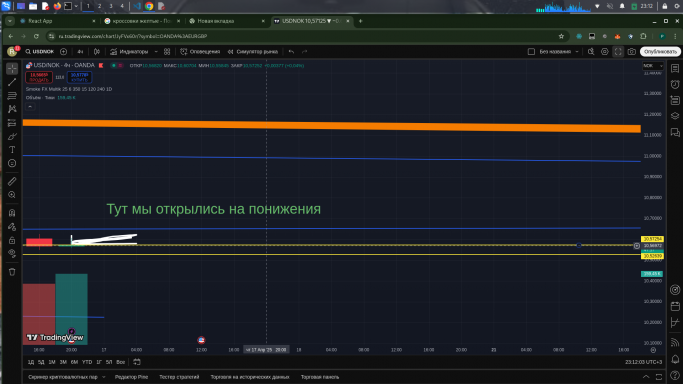
Task: Click the plus to compare or add symbol
Action: (64, 51)
